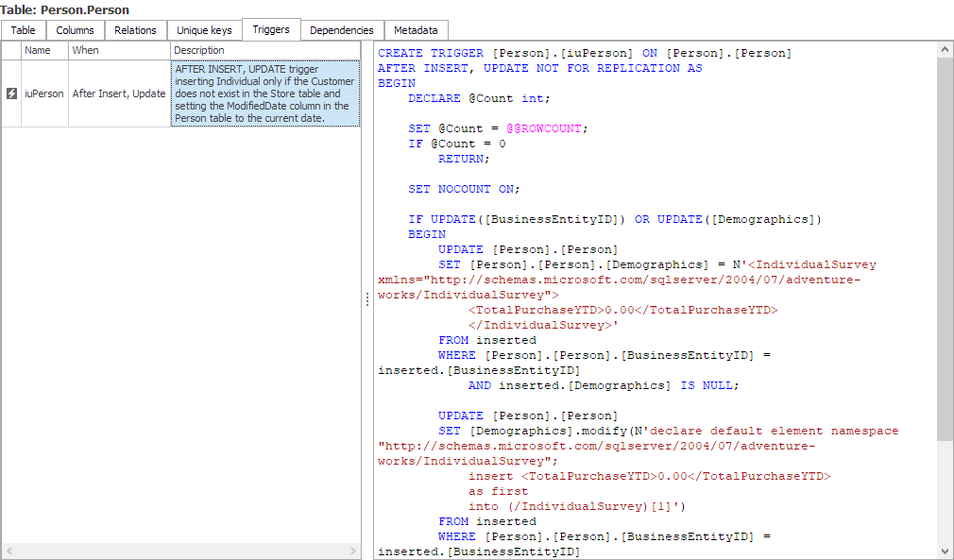Viewport: 954px width, 560px height.
Task: Click the When column header
Action: click(119, 50)
